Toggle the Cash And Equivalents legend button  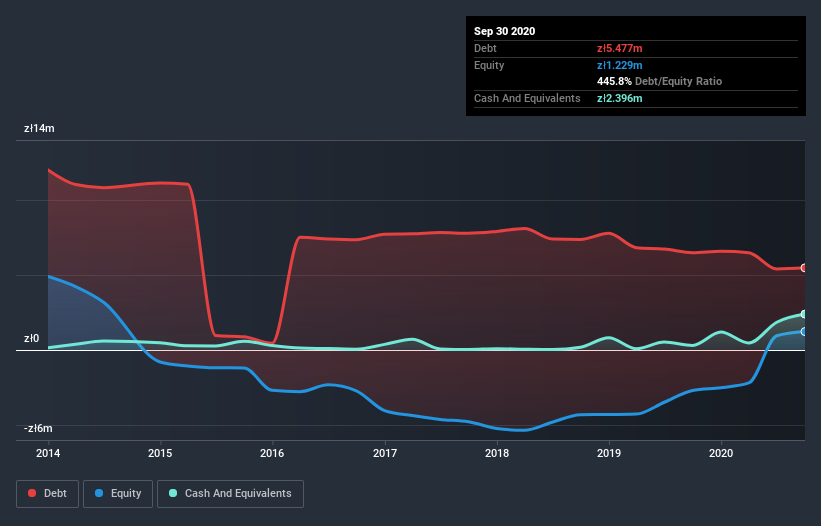tap(230, 494)
